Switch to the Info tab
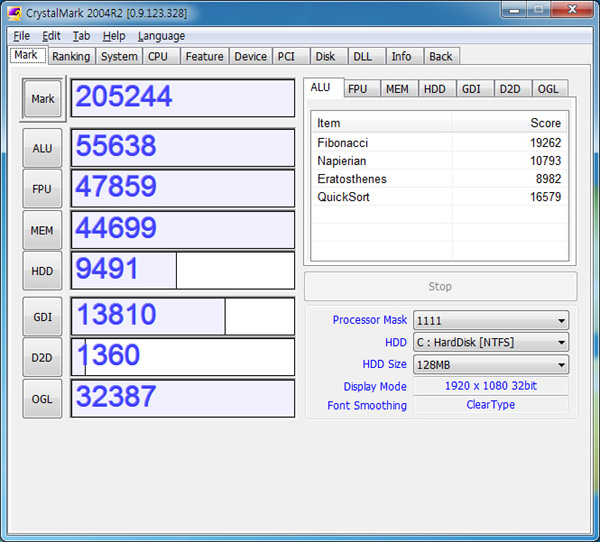This screenshot has height=542, width=600. point(405,56)
